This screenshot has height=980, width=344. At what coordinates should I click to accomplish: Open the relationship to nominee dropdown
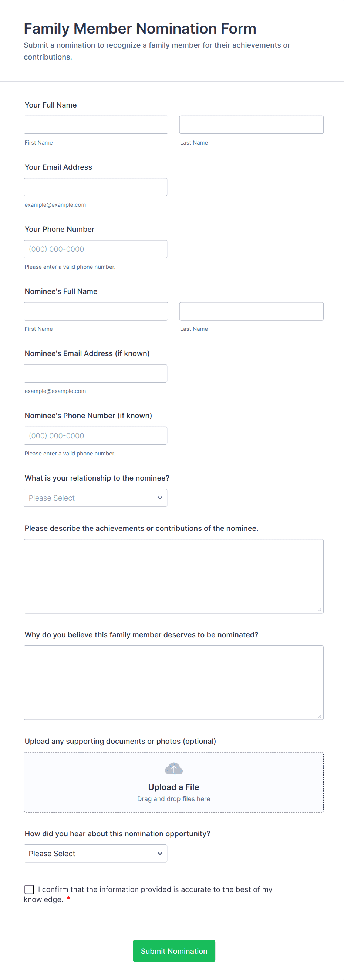pos(95,498)
